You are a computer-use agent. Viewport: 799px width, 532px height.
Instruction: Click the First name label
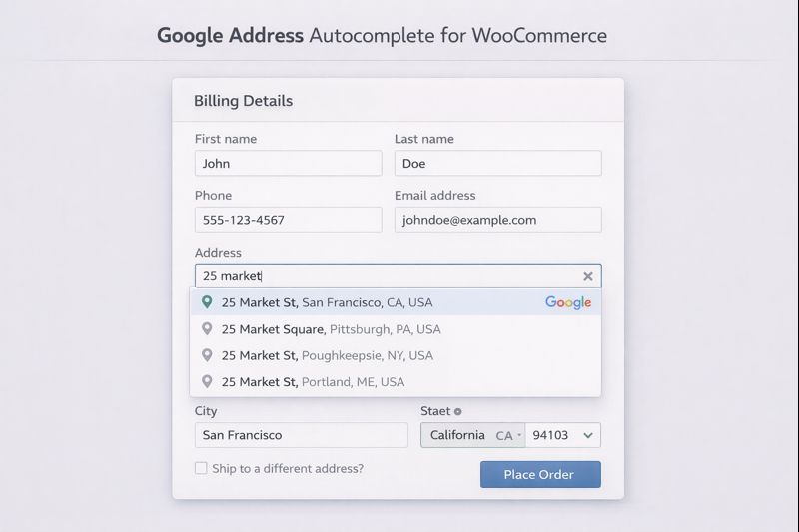click(x=226, y=139)
